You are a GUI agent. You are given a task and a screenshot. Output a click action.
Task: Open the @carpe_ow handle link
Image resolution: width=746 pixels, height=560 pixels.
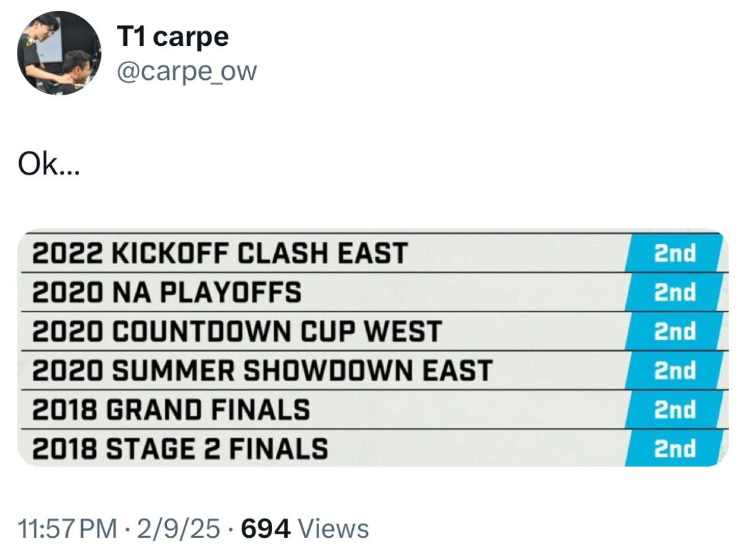point(186,72)
